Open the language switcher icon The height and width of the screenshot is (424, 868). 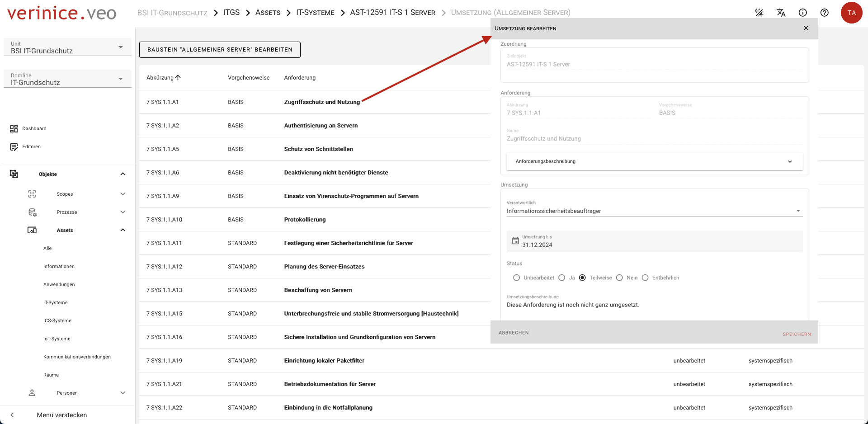(781, 13)
